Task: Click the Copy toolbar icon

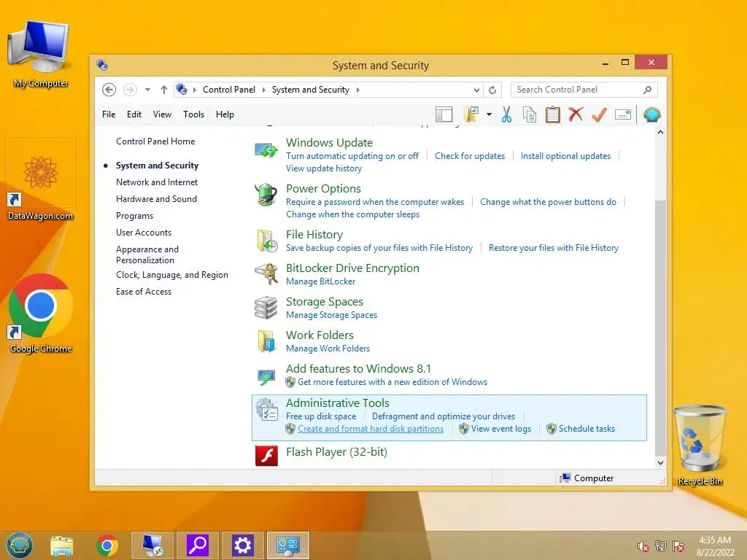Action: point(530,114)
